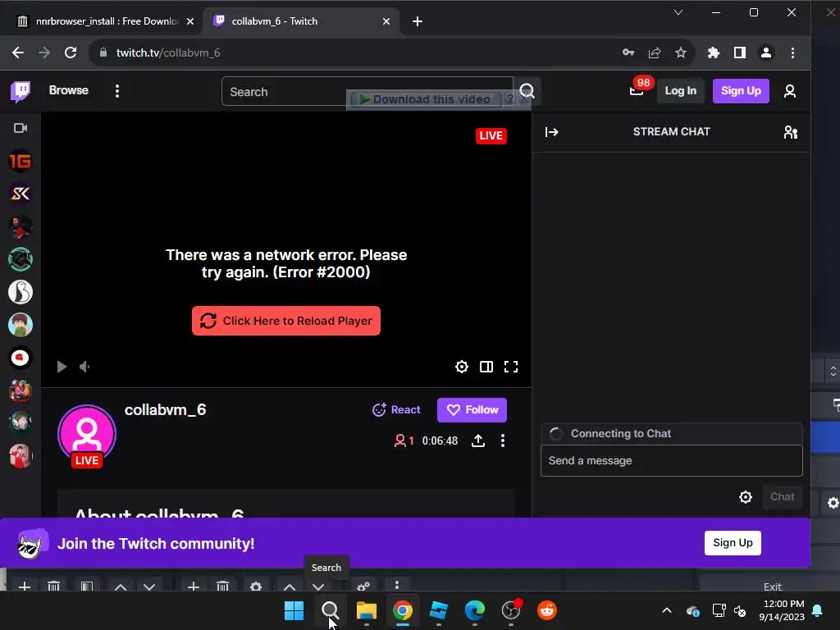Screen dimensions: 840x630
Task: Open the red speech-bubble channel avatar in the sidebar
Action: pos(21,358)
